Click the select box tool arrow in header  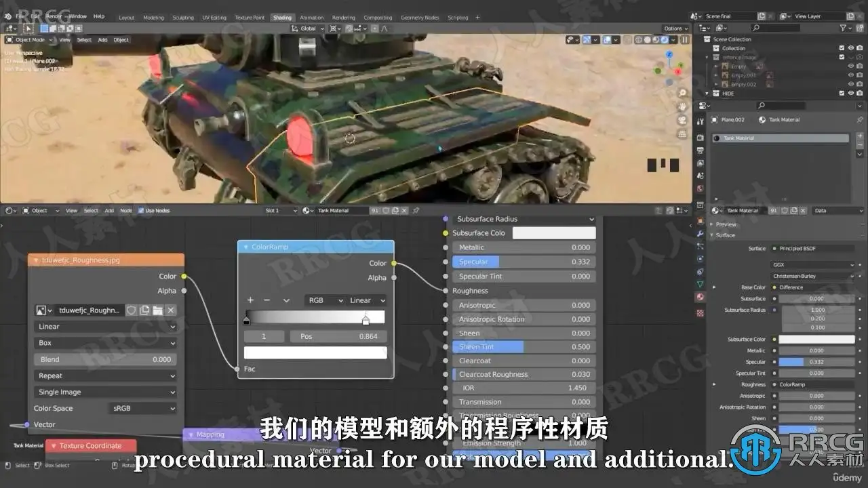(x=28, y=28)
